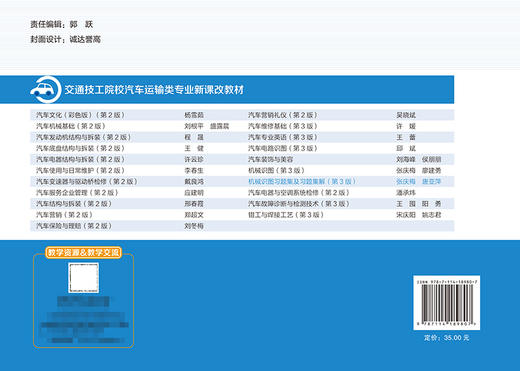Click author name 郑超文

click(194, 215)
